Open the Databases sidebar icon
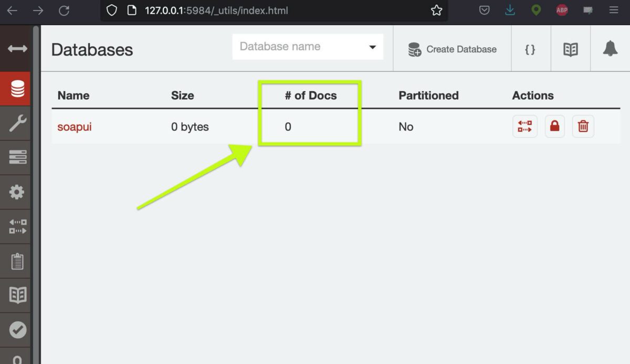The image size is (630, 364). coord(17,89)
